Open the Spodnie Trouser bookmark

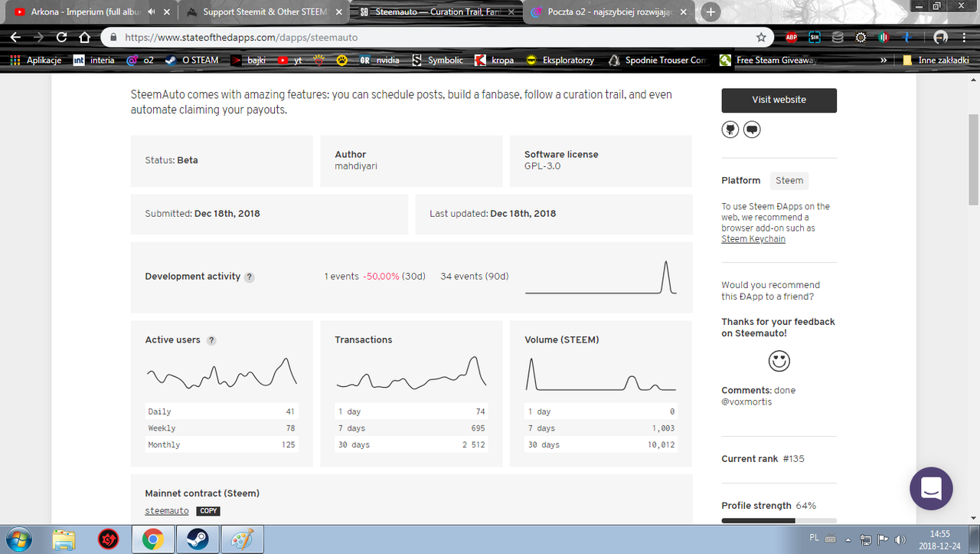click(657, 60)
